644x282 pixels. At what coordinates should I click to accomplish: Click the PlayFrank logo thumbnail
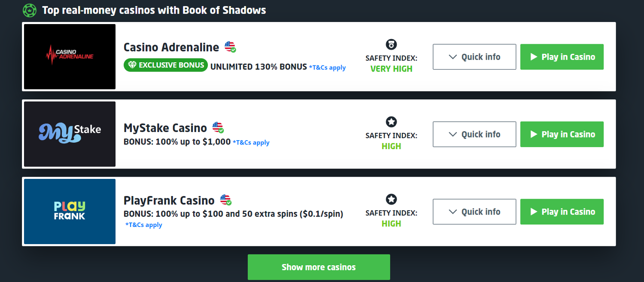click(70, 211)
